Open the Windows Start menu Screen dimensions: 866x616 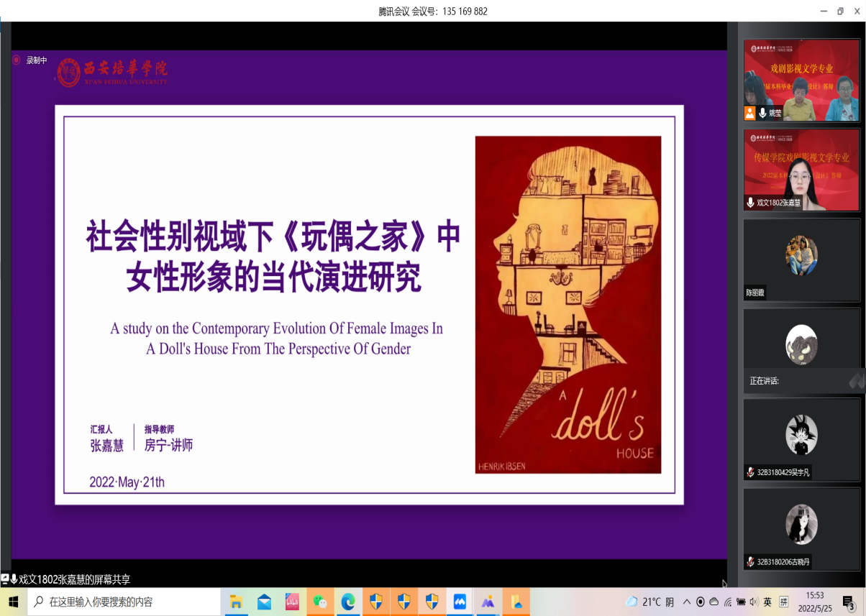click(13, 602)
